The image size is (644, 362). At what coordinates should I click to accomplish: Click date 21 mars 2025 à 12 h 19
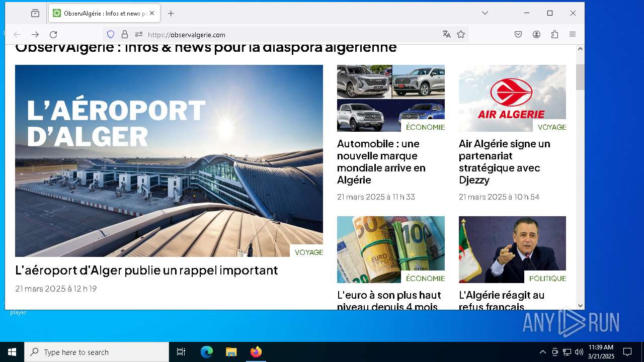[x=56, y=289]
